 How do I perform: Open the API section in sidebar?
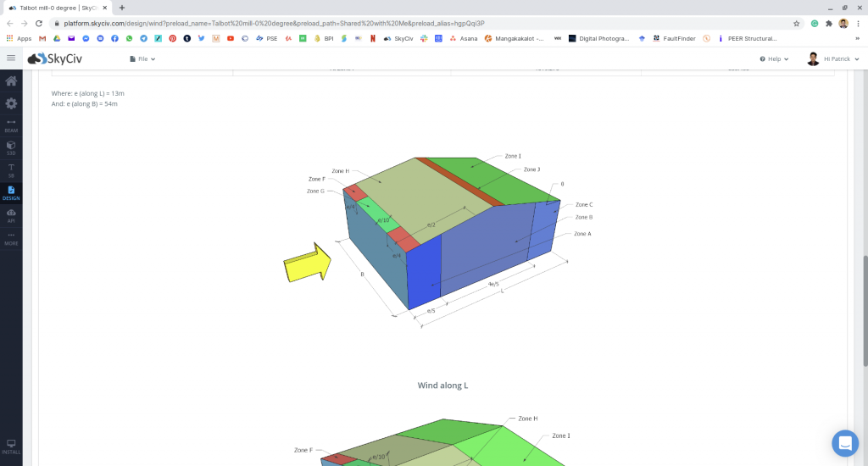coord(11,214)
